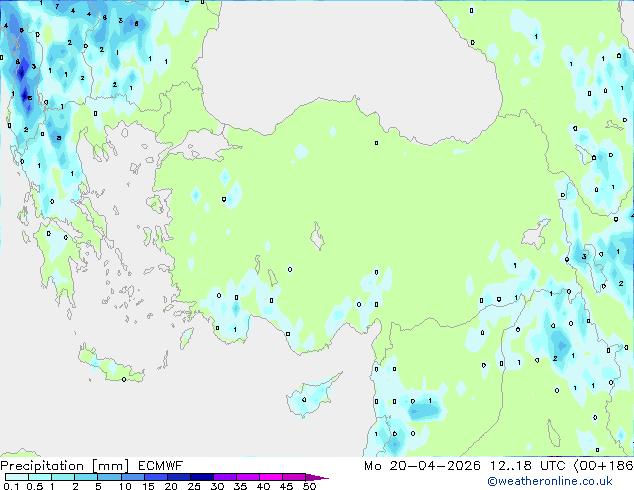This screenshot has height=490, width=634.
Task: Click the 30–35 mm purple legend swatch
Action: click(224, 477)
